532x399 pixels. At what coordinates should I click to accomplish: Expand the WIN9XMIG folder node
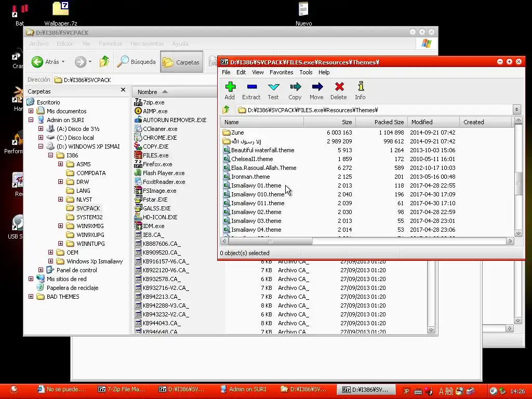coord(60,225)
